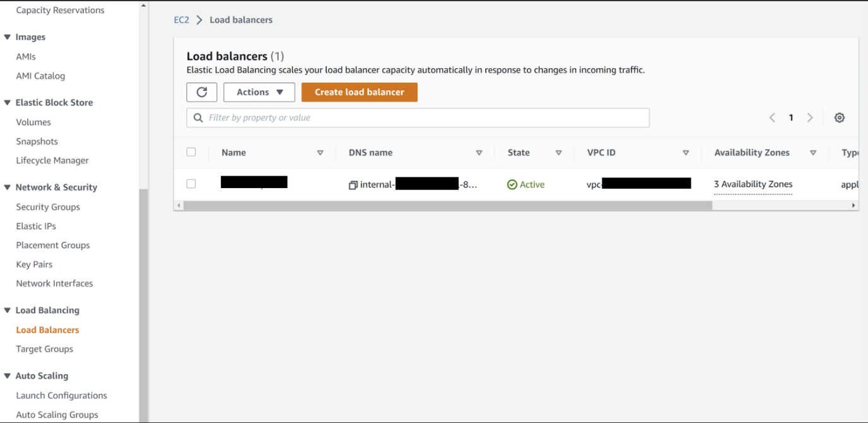Sort by Name column arrow icon
This screenshot has width=868, height=423.
click(x=320, y=153)
